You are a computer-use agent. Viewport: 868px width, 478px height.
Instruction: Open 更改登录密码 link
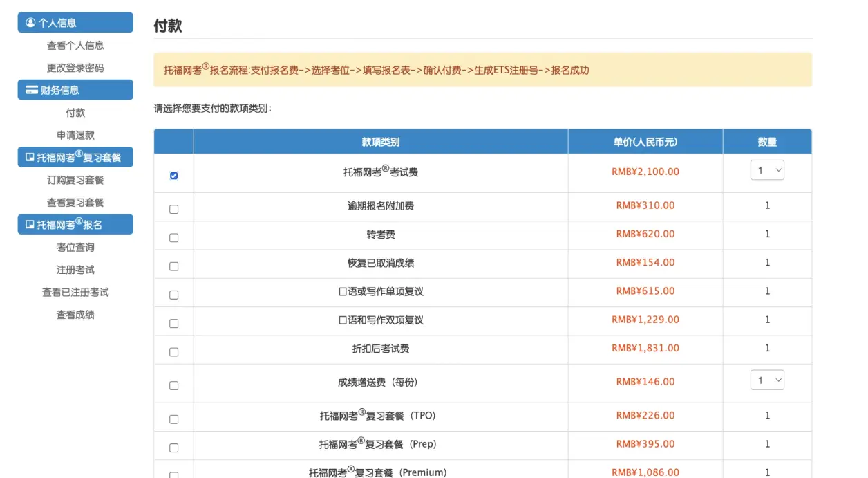click(x=75, y=68)
